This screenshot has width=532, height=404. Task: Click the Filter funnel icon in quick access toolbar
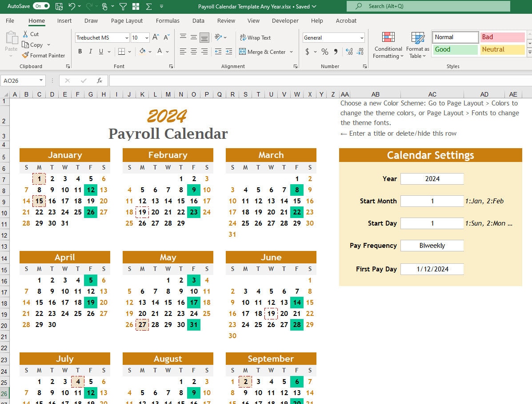(123, 6)
